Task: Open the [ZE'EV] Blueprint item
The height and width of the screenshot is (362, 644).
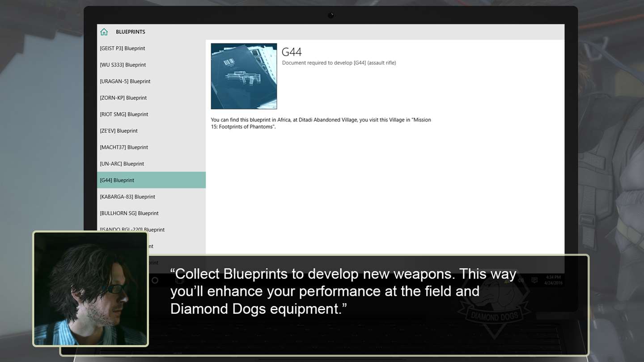Action: [x=152, y=131]
